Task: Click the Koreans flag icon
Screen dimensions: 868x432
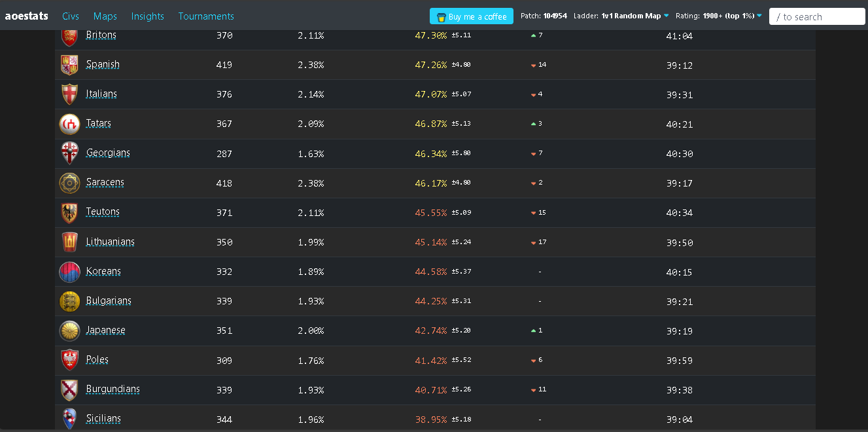Action: 69,272
